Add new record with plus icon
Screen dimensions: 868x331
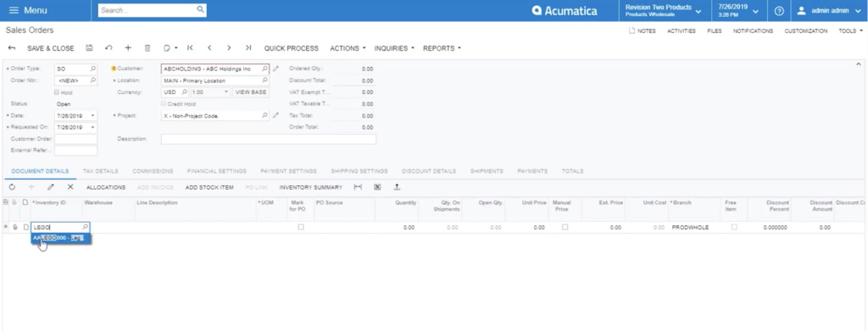pyautogui.click(x=128, y=48)
